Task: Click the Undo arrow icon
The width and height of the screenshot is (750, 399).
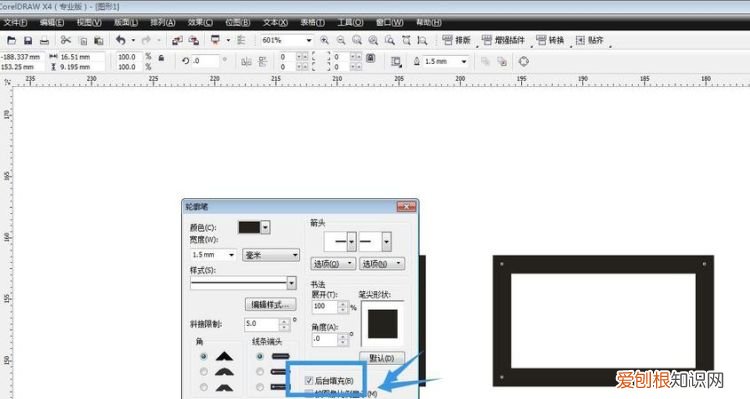Action: [x=121, y=41]
